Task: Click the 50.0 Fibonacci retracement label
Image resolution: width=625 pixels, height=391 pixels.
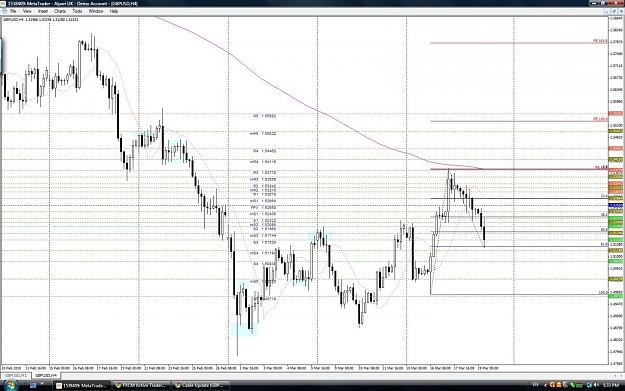Action: point(604,230)
